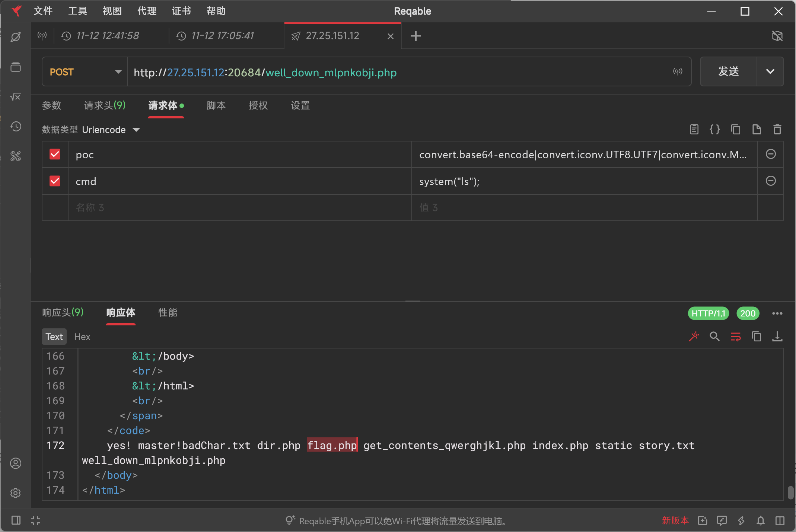Open the 代理 menu

[x=147, y=11]
